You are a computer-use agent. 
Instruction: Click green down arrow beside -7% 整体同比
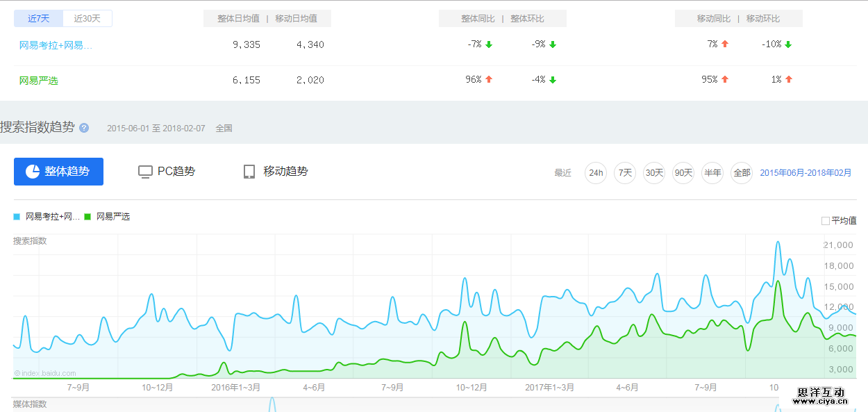pos(489,44)
